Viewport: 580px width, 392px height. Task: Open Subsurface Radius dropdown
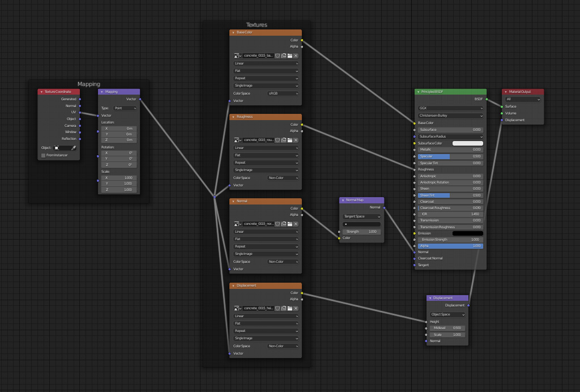450,137
